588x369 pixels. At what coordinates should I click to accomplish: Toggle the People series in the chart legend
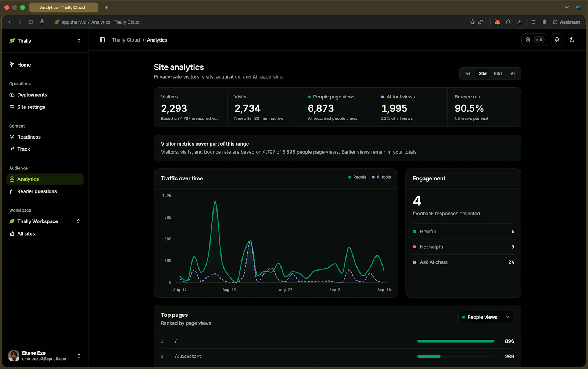pyautogui.click(x=357, y=177)
